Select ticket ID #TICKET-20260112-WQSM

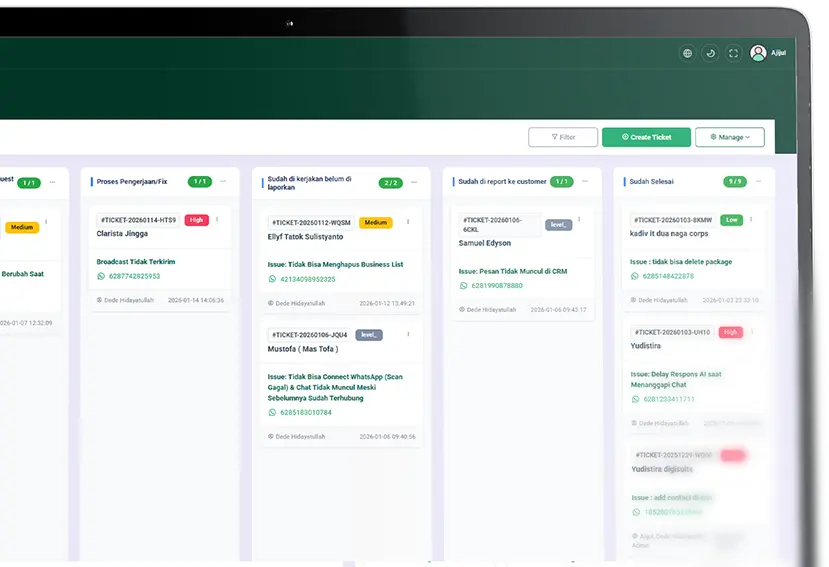point(311,222)
